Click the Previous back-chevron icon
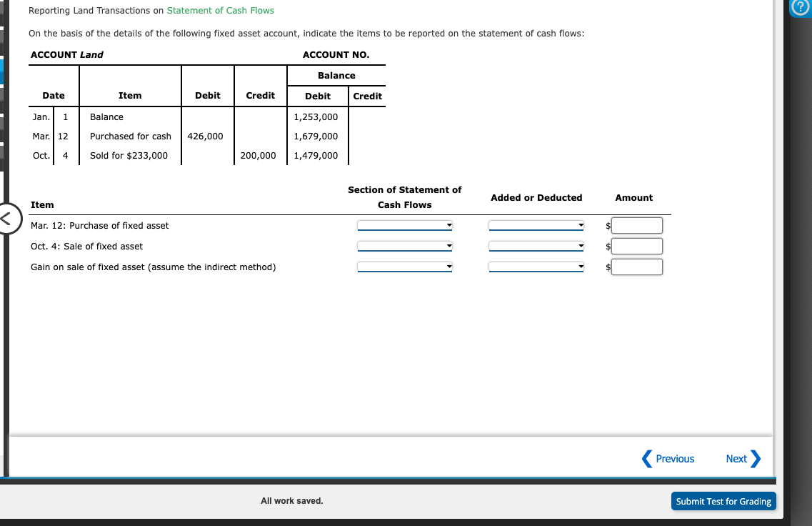Image resolution: width=812 pixels, height=526 pixels. 646,459
